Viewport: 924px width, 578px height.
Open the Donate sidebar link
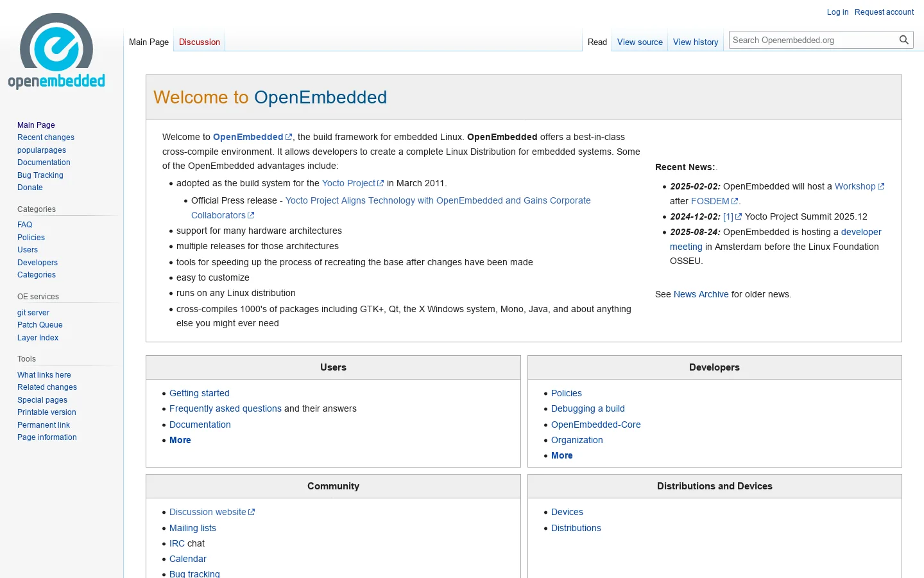point(30,188)
